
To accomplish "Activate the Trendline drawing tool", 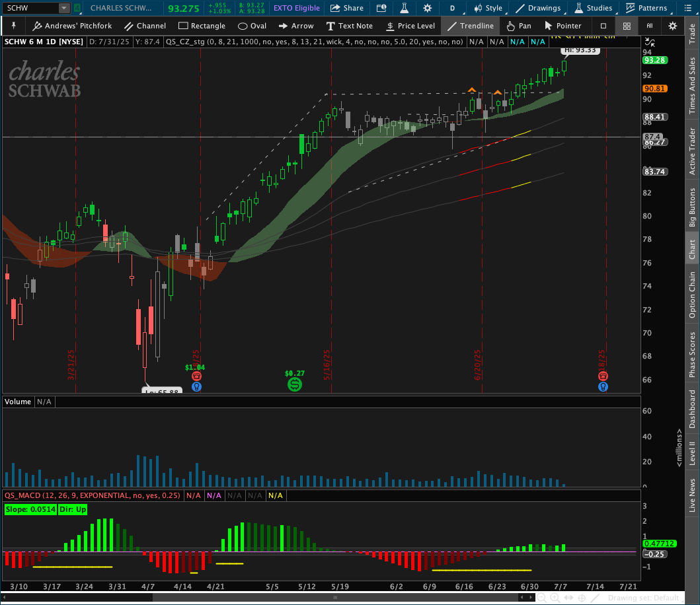I will tap(471, 26).
